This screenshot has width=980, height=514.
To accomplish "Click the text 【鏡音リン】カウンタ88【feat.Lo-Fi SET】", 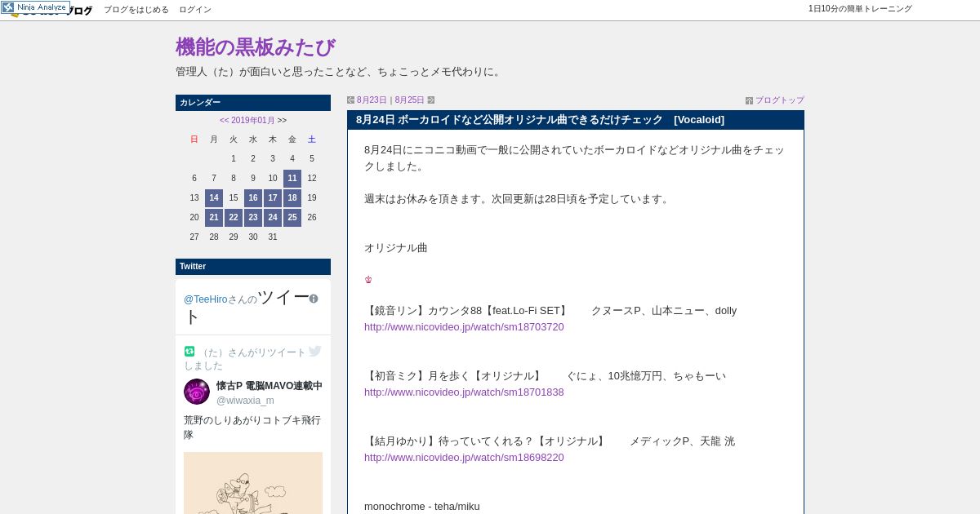I will tap(466, 311).
